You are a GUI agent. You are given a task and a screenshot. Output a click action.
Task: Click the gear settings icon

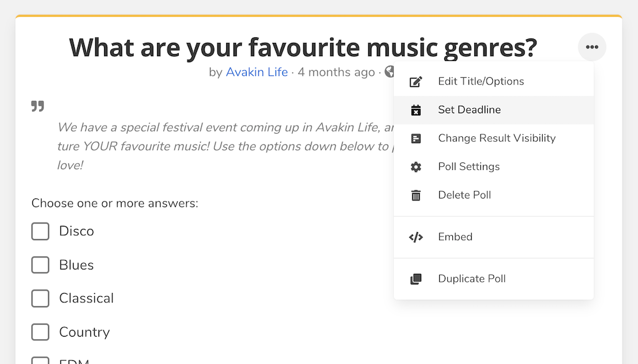[416, 167]
